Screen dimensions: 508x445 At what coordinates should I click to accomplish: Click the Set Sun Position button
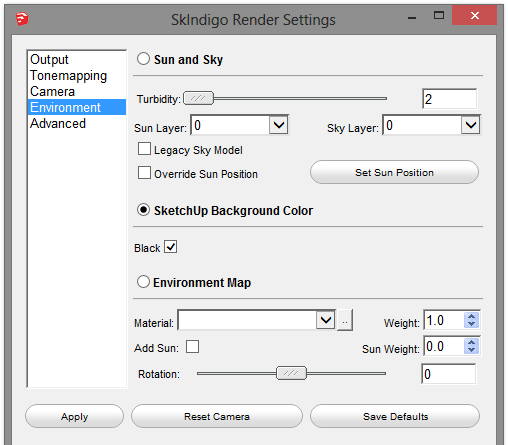[394, 172]
